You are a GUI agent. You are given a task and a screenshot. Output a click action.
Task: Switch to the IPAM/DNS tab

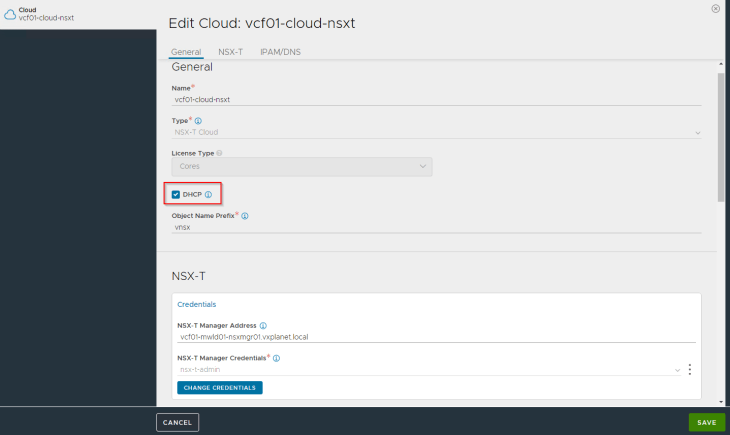pyautogui.click(x=280, y=52)
